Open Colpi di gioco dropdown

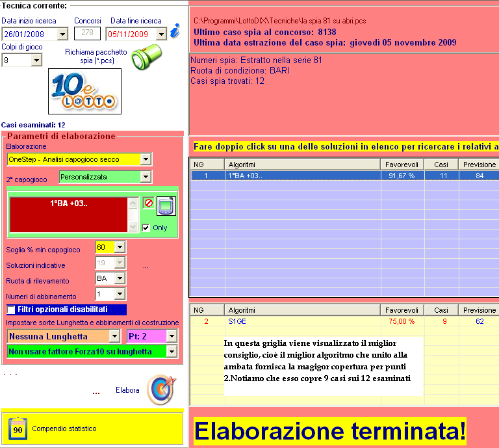(x=36, y=60)
